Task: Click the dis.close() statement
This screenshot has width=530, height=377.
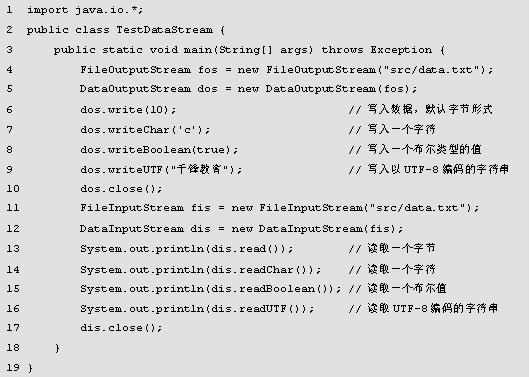Action: [121, 328]
